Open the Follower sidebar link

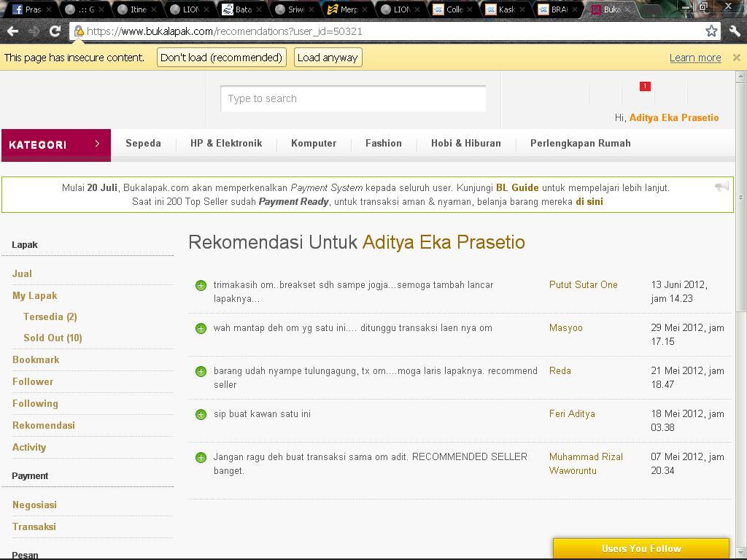(33, 381)
